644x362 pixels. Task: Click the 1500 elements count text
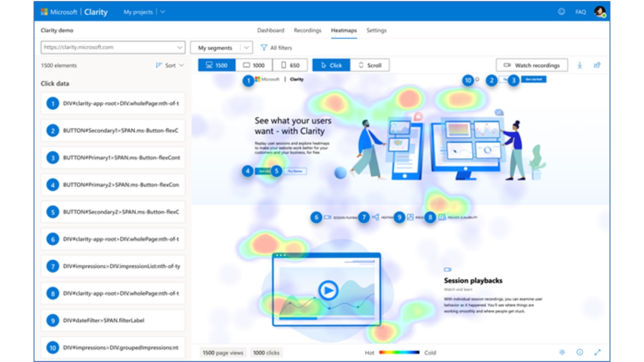coord(59,65)
